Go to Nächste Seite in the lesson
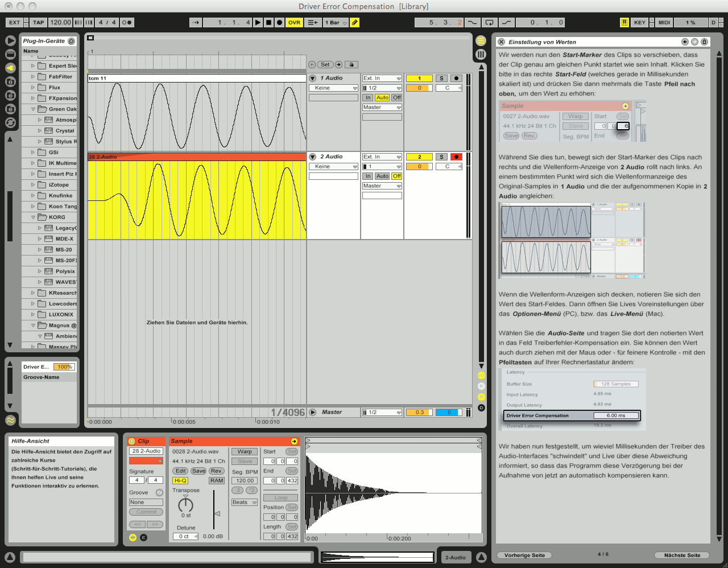Viewport: 728px width, 568px height. [x=682, y=555]
